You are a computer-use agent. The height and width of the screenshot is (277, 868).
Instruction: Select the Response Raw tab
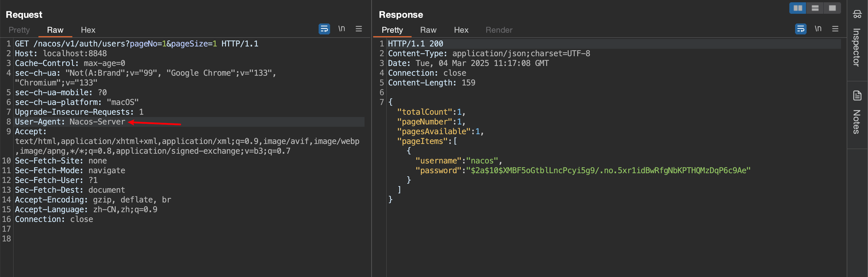(428, 30)
